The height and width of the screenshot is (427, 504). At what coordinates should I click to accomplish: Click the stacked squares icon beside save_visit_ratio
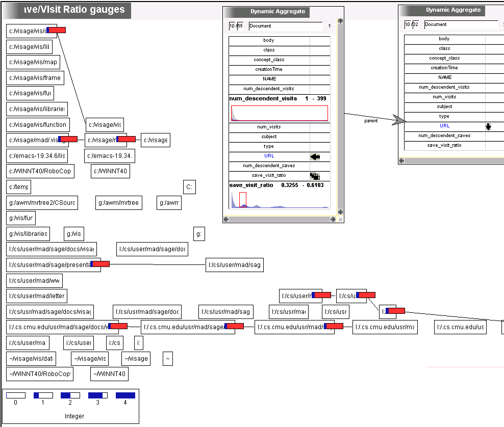click(x=315, y=176)
